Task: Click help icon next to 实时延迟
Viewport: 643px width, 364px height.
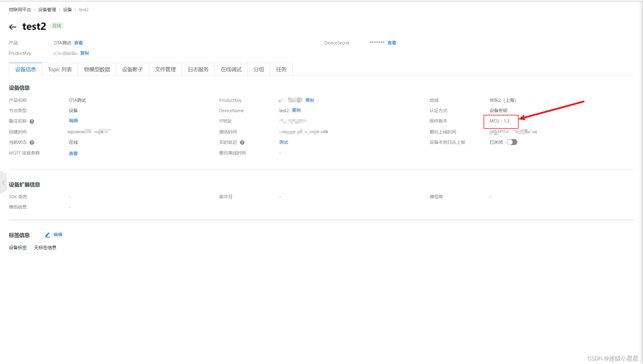Action: (x=242, y=143)
